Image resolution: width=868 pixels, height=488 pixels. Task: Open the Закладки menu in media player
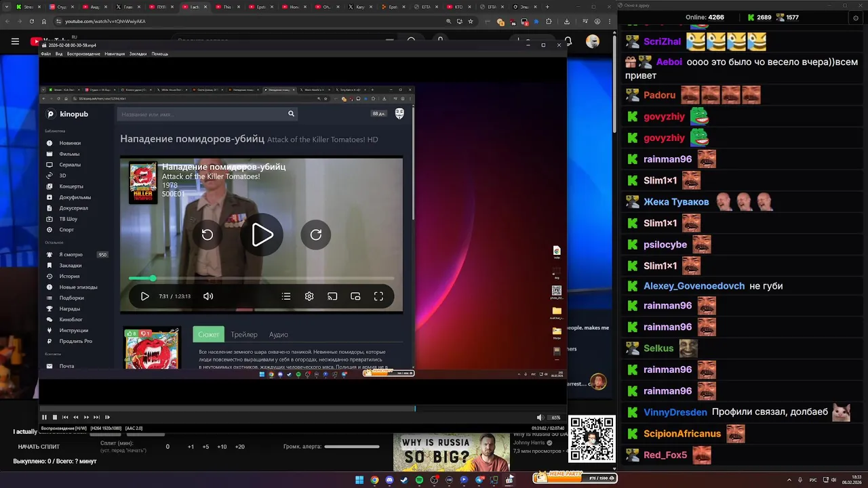click(138, 54)
